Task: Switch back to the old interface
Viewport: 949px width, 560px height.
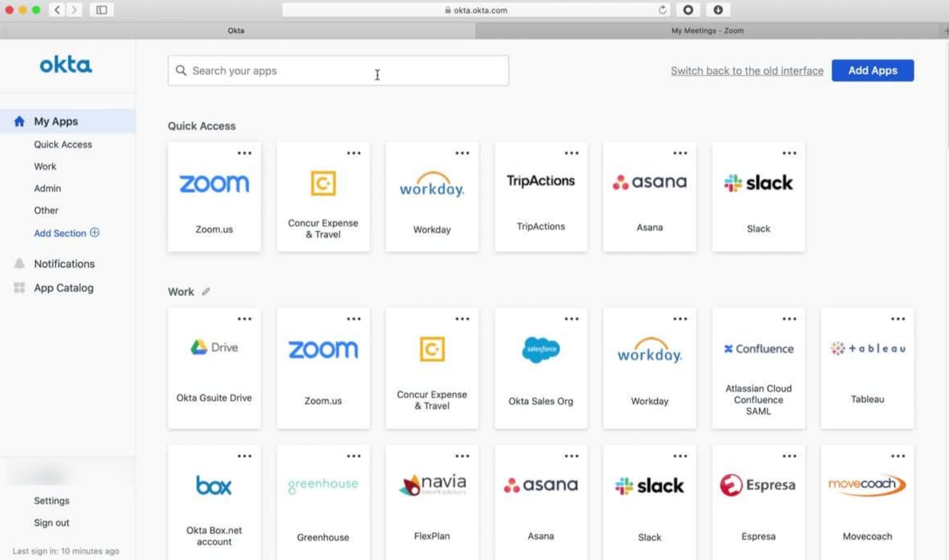Action: (x=747, y=71)
